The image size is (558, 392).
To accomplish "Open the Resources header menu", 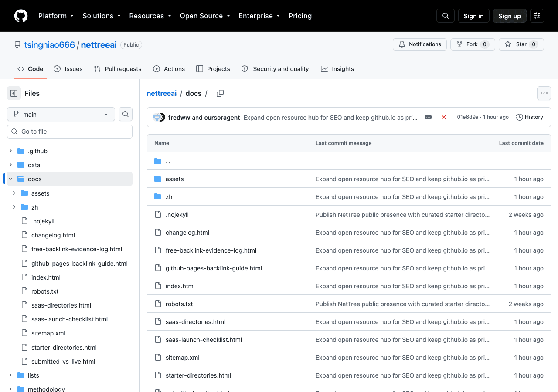I will [150, 16].
